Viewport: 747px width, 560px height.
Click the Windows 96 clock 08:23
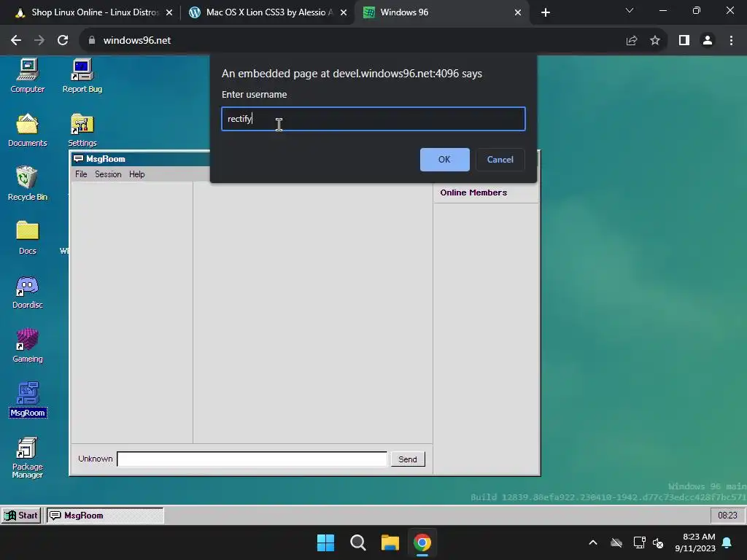[x=727, y=516]
